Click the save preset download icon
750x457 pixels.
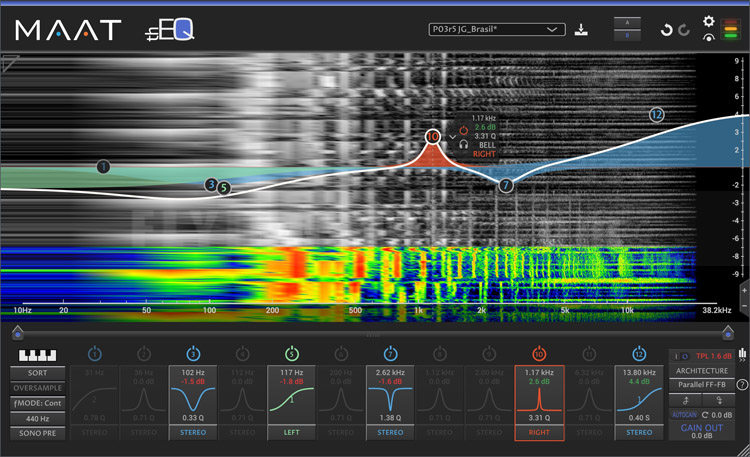pyautogui.click(x=581, y=30)
